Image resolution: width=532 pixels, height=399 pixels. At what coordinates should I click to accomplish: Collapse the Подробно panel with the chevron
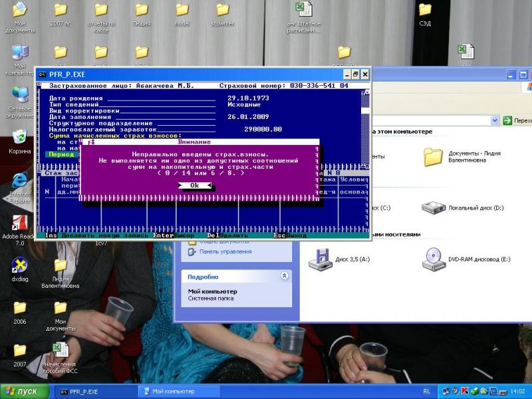click(x=285, y=276)
